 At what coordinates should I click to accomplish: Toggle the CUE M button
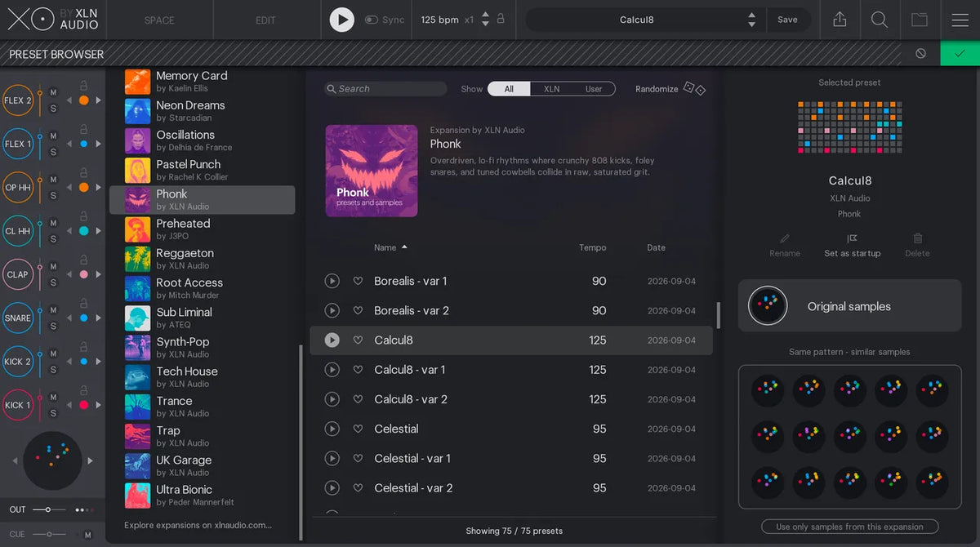pyautogui.click(x=87, y=535)
